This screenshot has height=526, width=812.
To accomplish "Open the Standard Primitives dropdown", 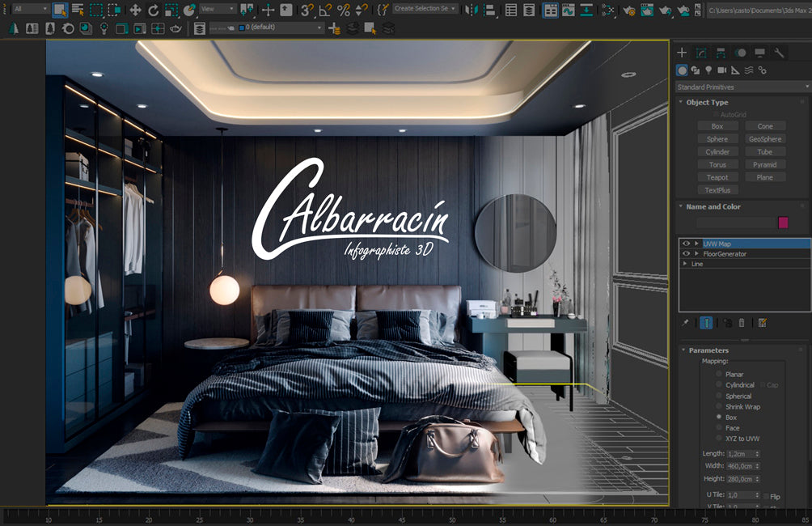I will [x=743, y=87].
